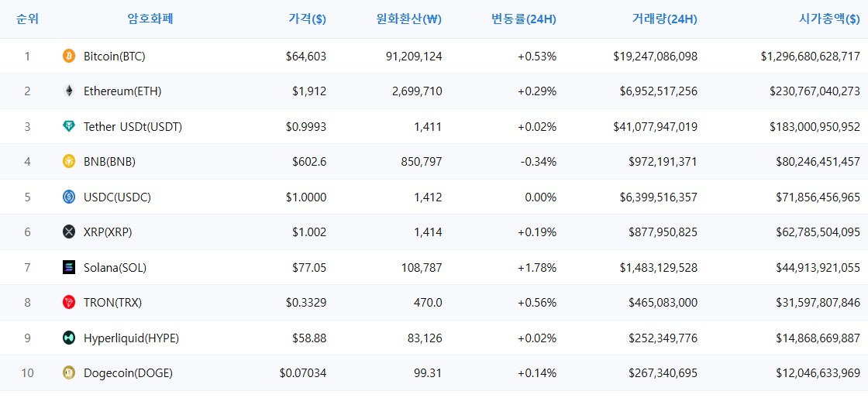Click the USDC blue coin icon

69,197
